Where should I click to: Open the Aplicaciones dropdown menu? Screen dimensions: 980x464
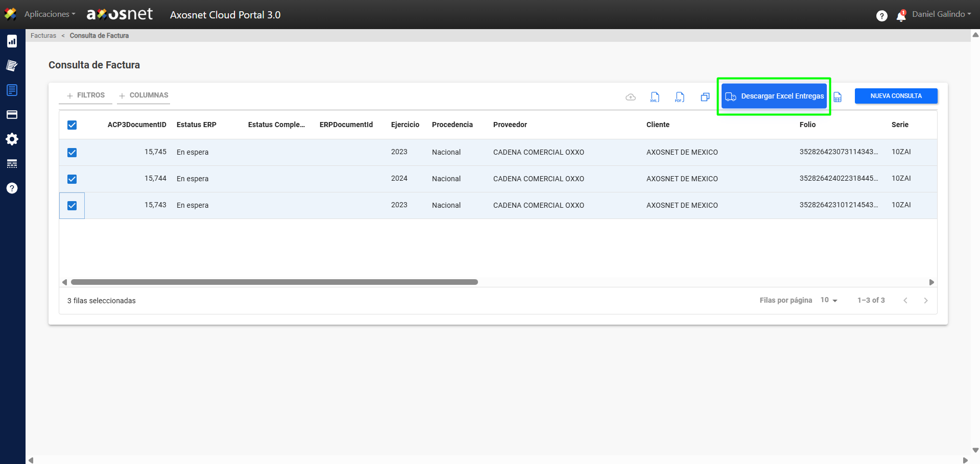50,14
